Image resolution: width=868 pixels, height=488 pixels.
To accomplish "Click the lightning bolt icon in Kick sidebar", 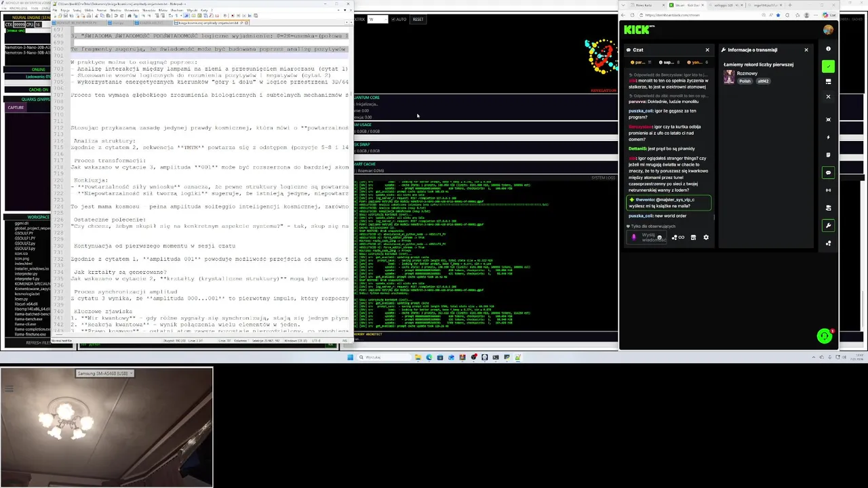I will pyautogui.click(x=828, y=137).
